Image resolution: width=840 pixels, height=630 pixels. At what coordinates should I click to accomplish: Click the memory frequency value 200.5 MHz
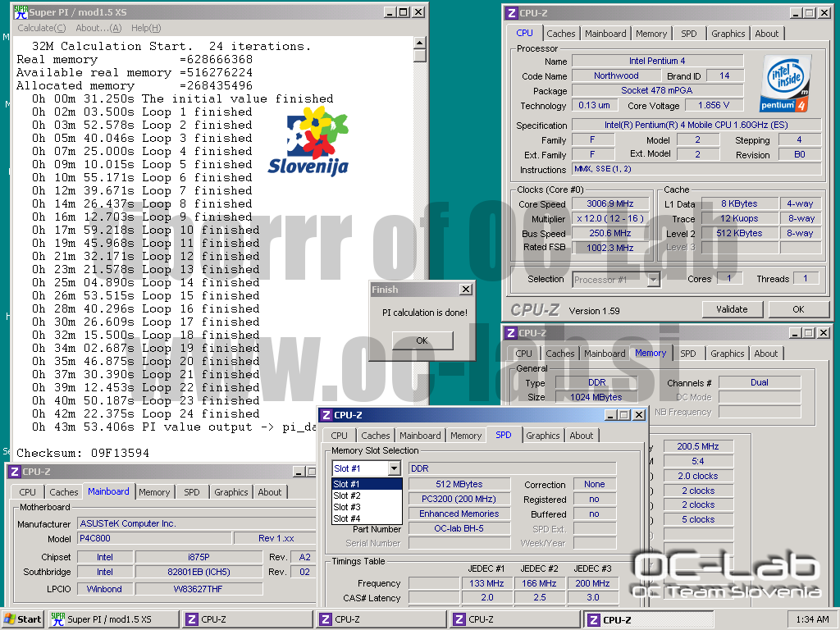tap(697, 446)
